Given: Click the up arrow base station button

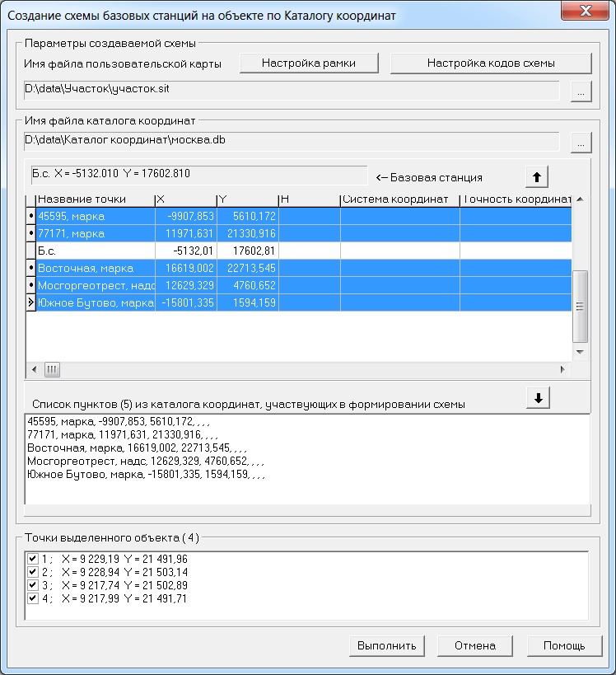Looking at the screenshot, I should click(536, 176).
